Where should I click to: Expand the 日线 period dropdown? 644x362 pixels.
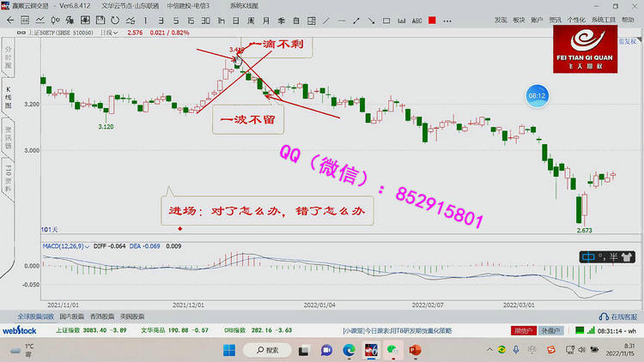click(110, 32)
